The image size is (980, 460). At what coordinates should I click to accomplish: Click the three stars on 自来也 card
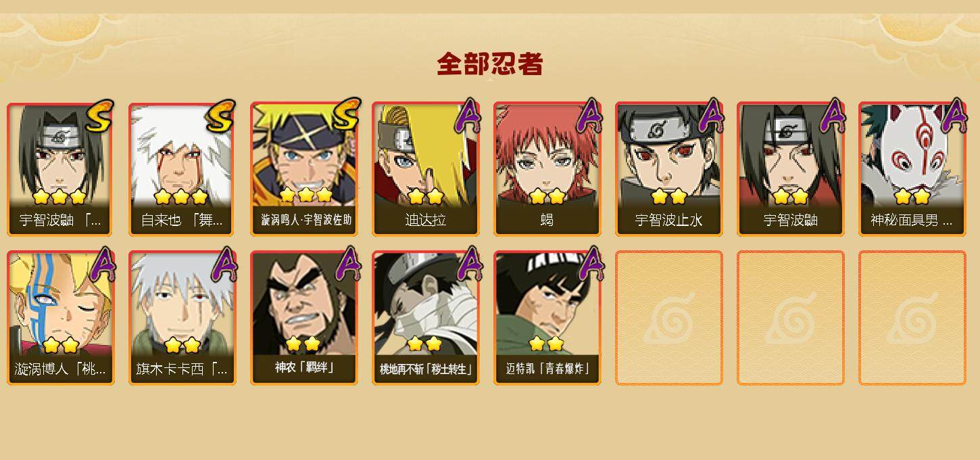(180, 197)
